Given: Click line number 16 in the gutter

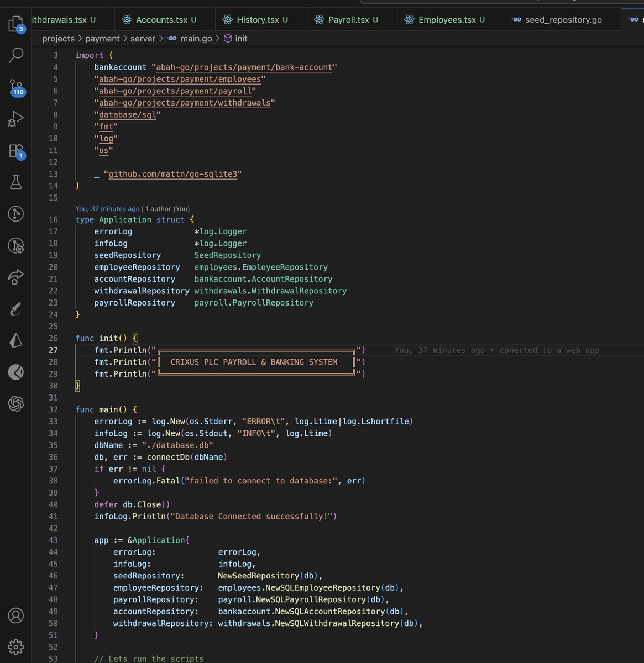Looking at the screenshot, I should coord(53,219).
